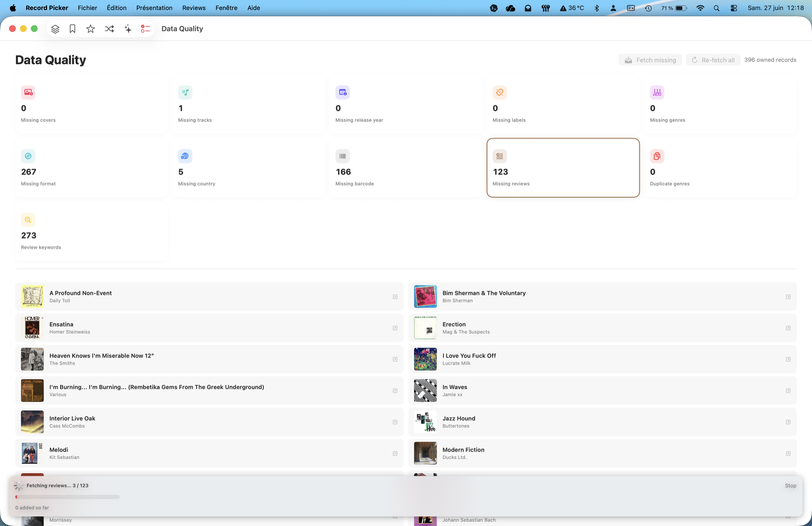Image resolution: width=812 pixels, height=526 pixels.
Task: Open the Bluetooth status menu
Action: (x=596, y=8)
